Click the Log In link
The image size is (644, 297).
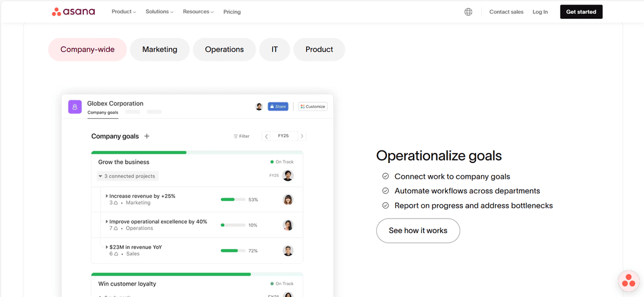(x=540, y=12)
